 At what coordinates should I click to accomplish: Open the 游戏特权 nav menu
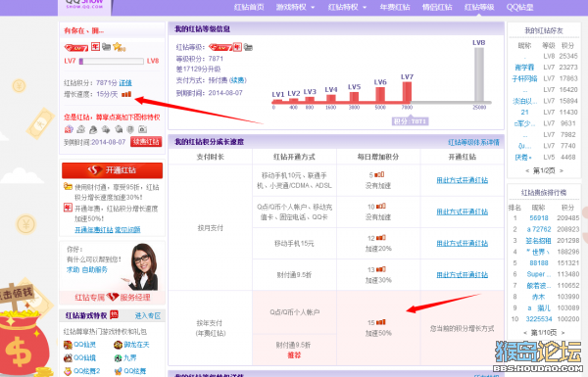pyautogui.click(x=291, y=7)
